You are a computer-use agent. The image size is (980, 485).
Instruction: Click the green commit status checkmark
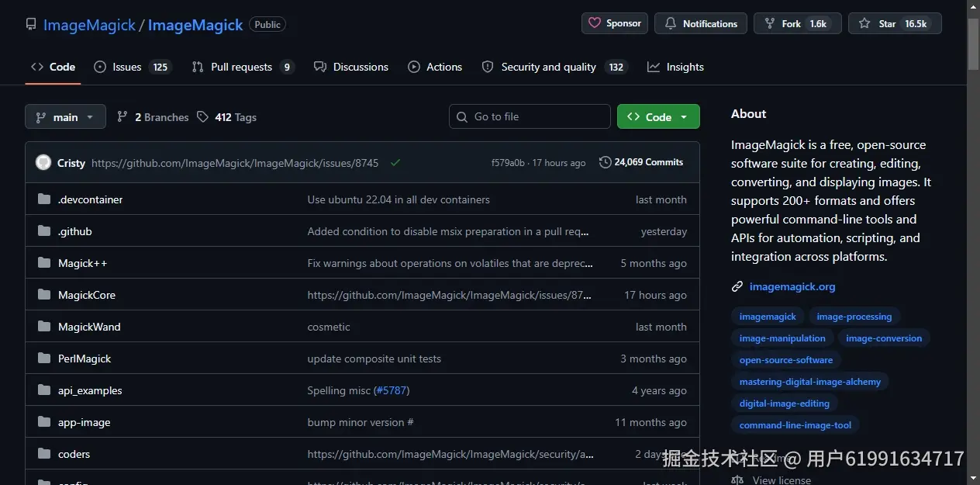(x=395, y=163)
